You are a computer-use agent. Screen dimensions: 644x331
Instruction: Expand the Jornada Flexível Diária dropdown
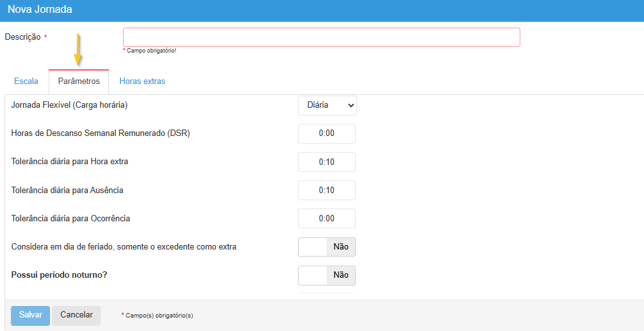tap(327, 105)
